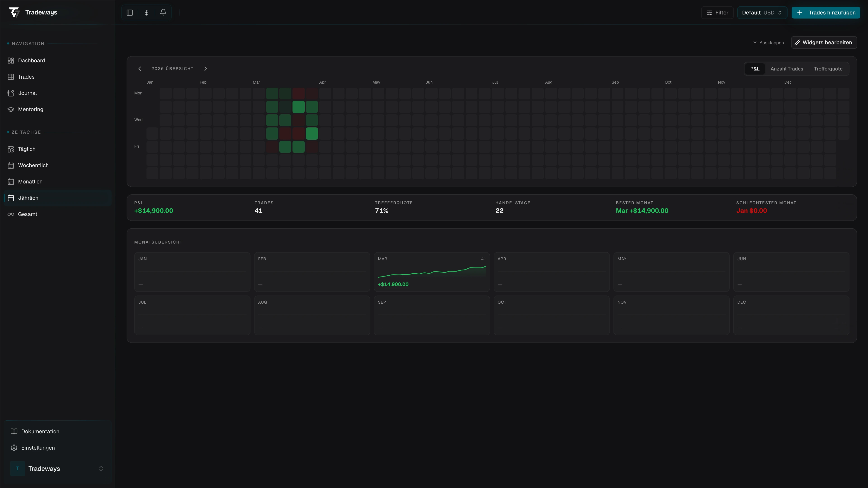Click the dollar sign currency icon
The image size is (868, 488).
pos(146,12)
